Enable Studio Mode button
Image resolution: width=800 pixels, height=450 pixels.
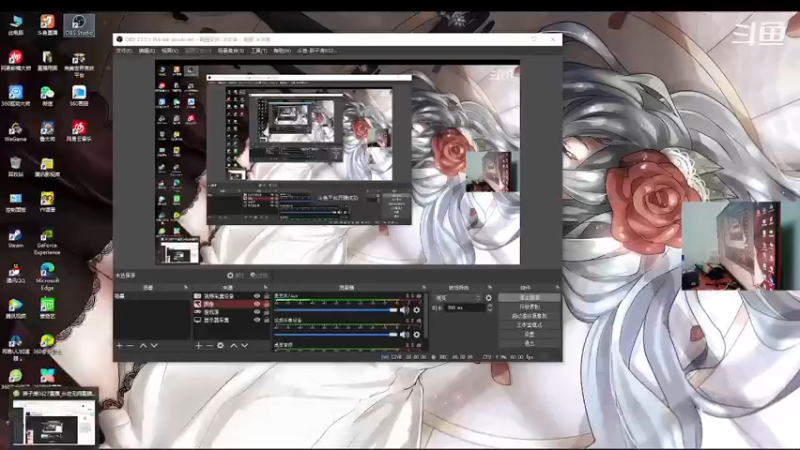pyautogui.click(x=529, y=325)
